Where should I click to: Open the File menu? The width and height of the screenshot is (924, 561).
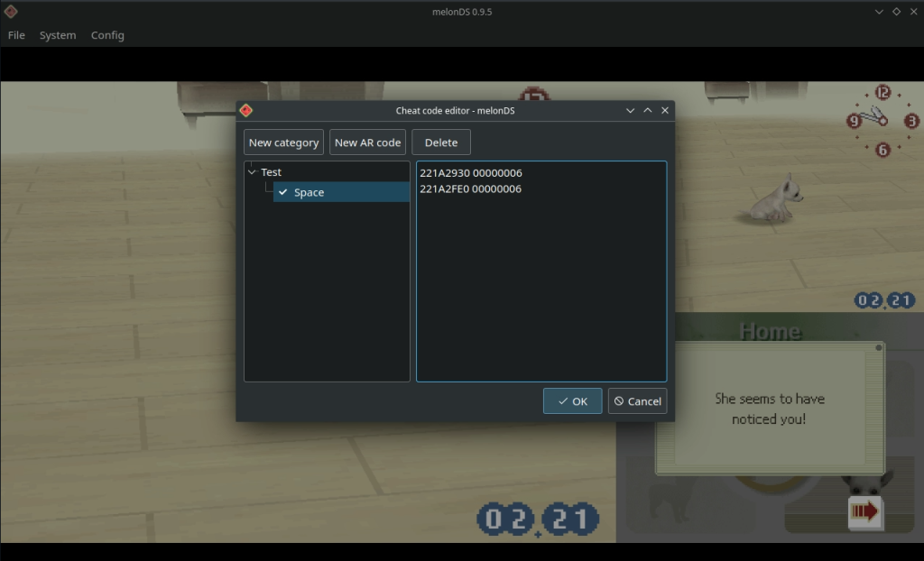point(16,35)
